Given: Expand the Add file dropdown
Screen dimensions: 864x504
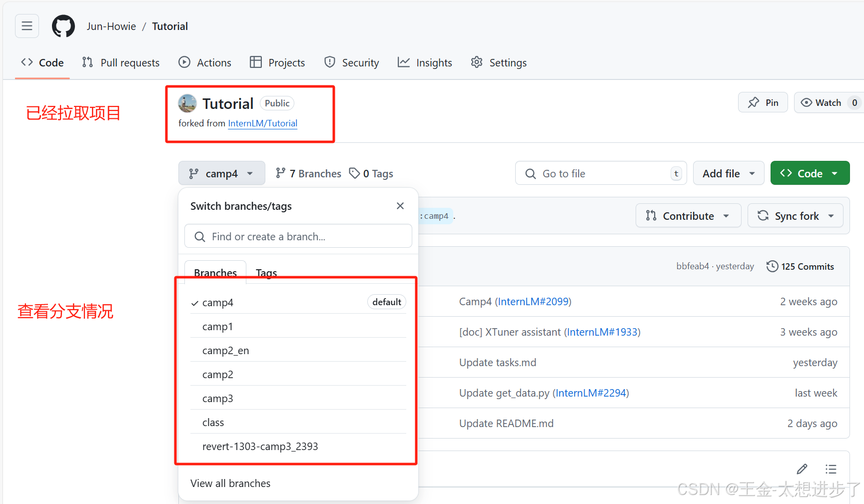Looking at the screenshot, I should click(729, 173).
